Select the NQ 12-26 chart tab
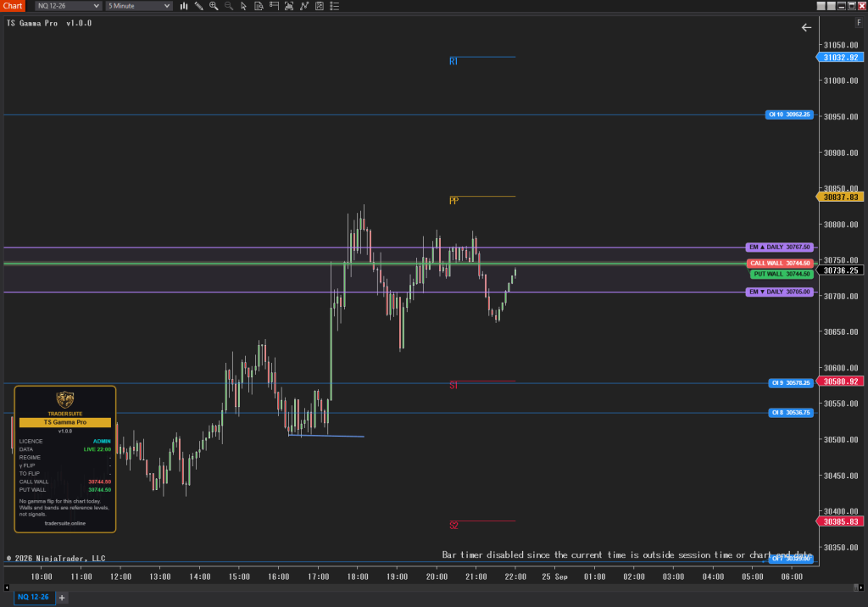This screenshot has height=607, width=868. point(33,597)
